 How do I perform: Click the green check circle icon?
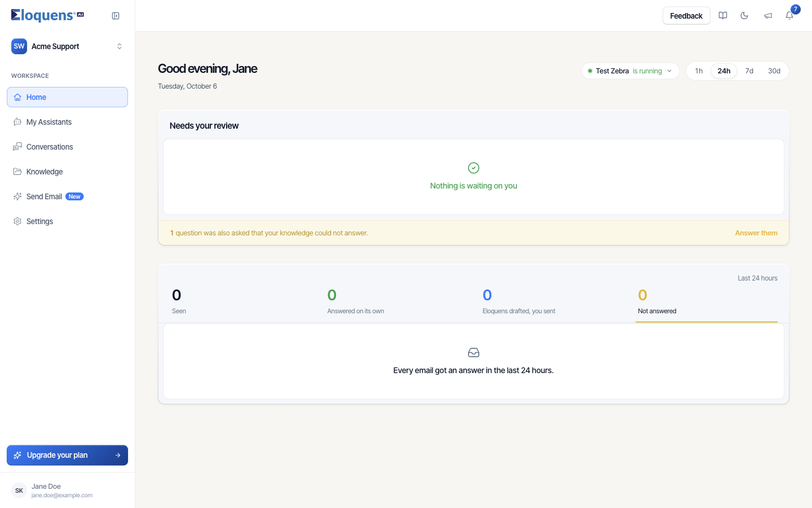coord(474,168)
